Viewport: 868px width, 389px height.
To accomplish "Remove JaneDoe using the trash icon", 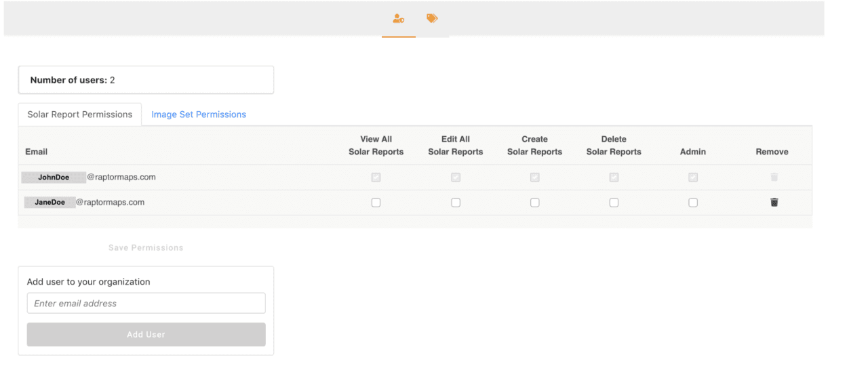I will [774, 203].
